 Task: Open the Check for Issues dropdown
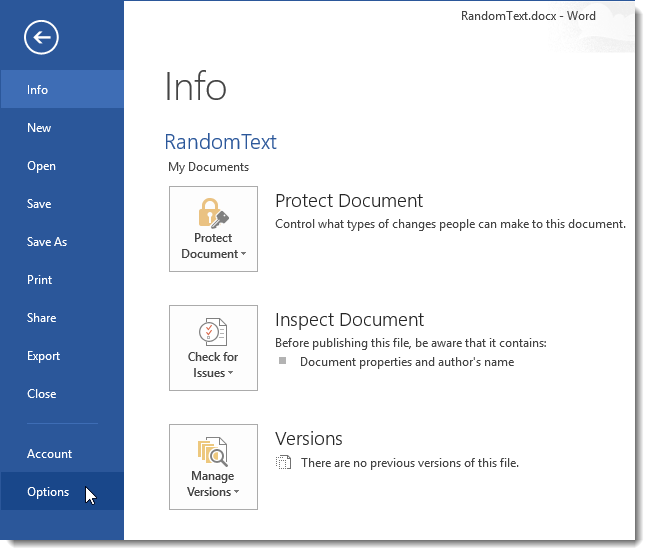coord(213,348)
